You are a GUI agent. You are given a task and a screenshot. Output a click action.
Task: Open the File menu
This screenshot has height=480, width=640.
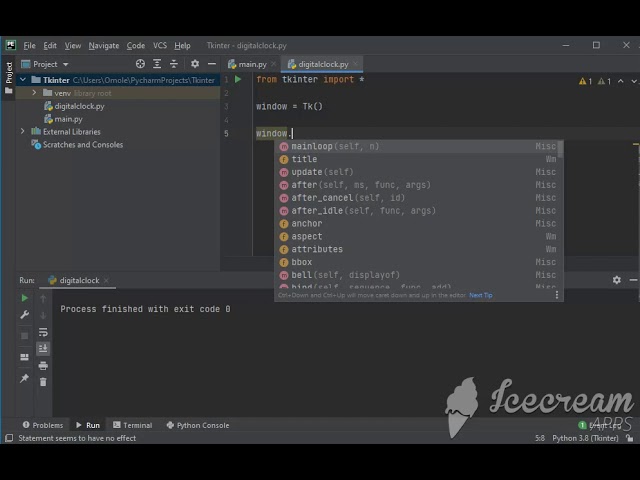pyautogui.click(x=29, y=45)
